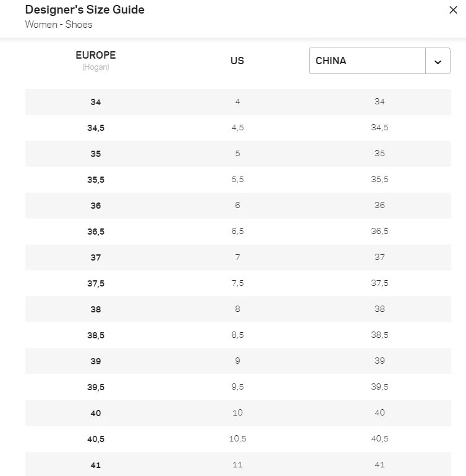Select China size 41 cell
This screenshot has width=466, height=476.
point(379,465)
